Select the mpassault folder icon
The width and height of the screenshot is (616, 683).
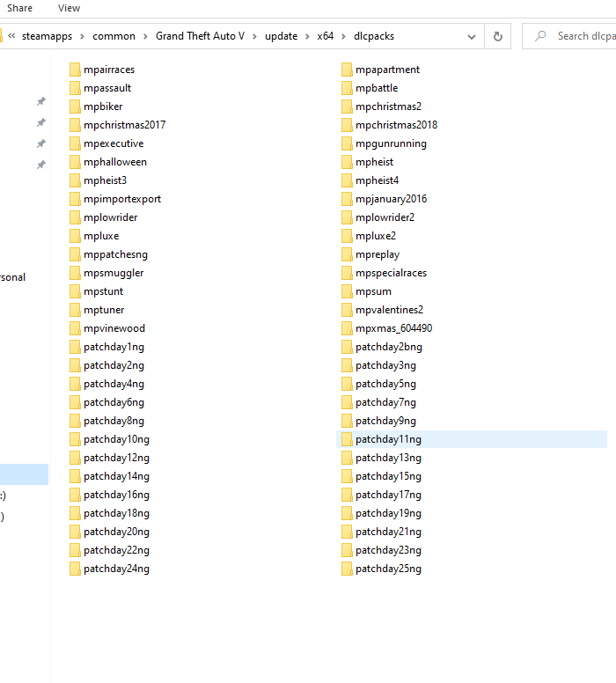75,88
